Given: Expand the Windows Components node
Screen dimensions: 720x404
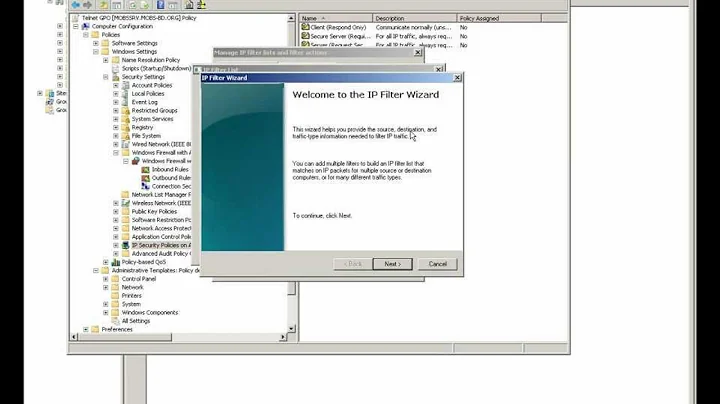Looking at the screenshot, I should tap(106, 313).
